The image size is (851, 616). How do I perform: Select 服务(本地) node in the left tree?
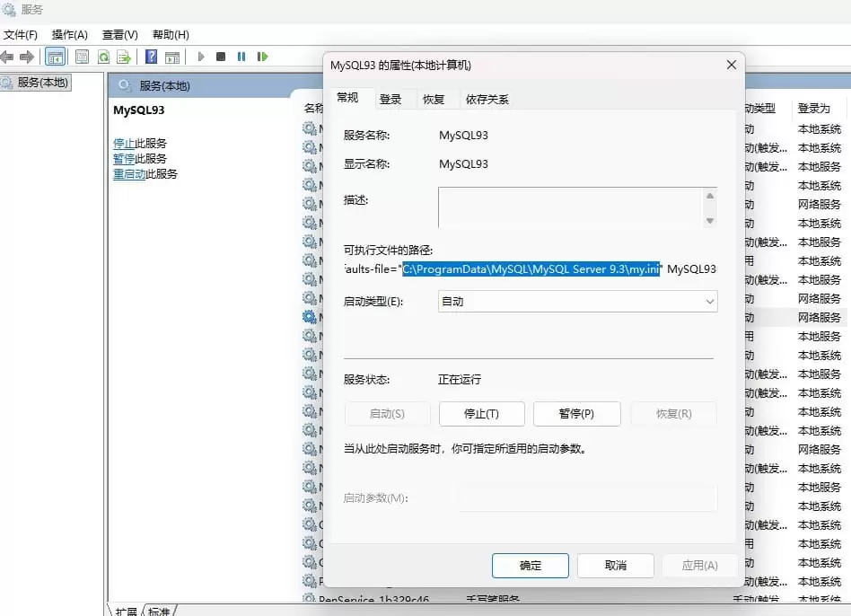click(x=37, y=83)
